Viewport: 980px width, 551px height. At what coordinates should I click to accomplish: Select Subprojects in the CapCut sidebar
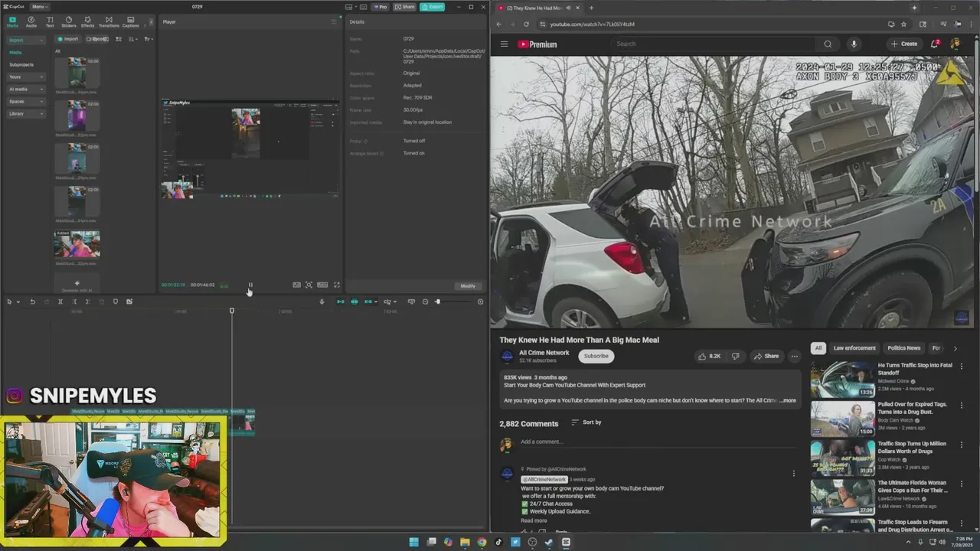point(21,64)
